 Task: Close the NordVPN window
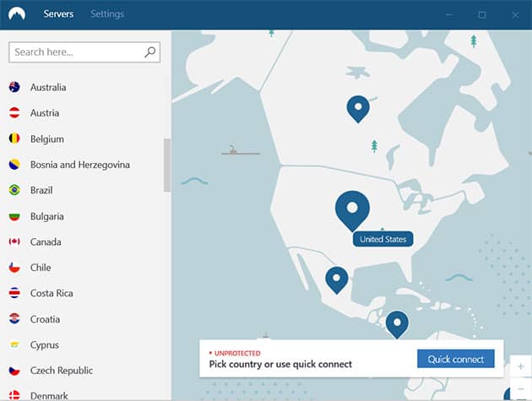tap(515, 15)
